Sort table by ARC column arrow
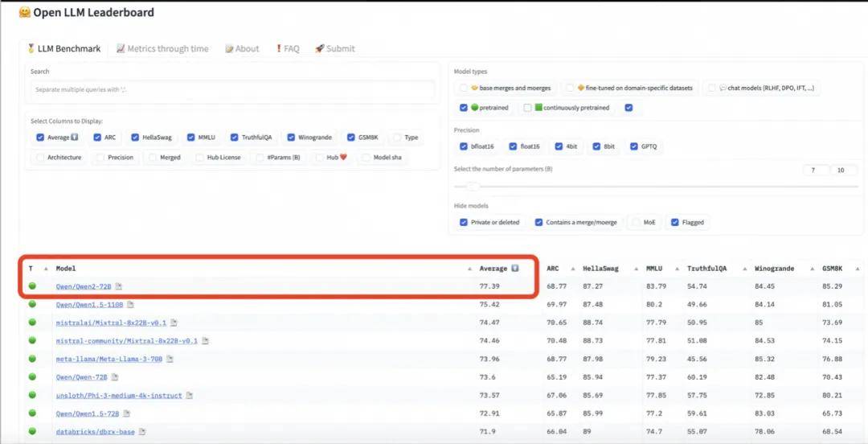This screenshot has height=444, width=868. click(573, 269)
